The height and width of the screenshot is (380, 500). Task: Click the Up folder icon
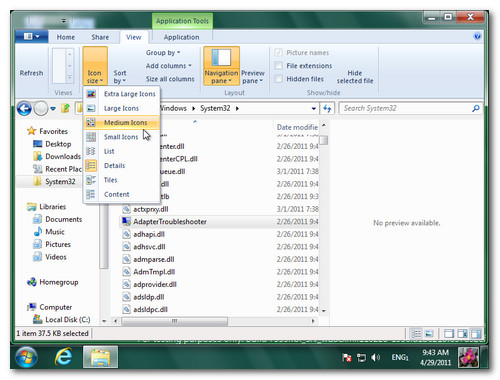(x=66, y=108)
